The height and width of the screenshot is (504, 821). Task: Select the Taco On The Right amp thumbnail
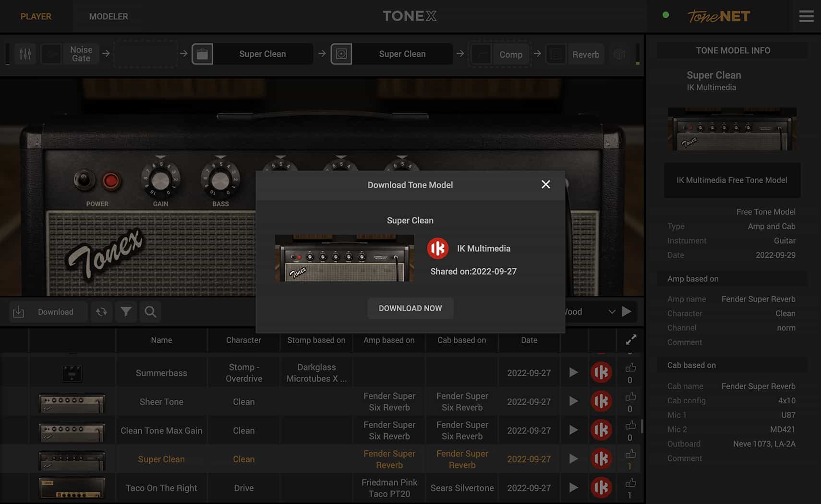point(72,488)
